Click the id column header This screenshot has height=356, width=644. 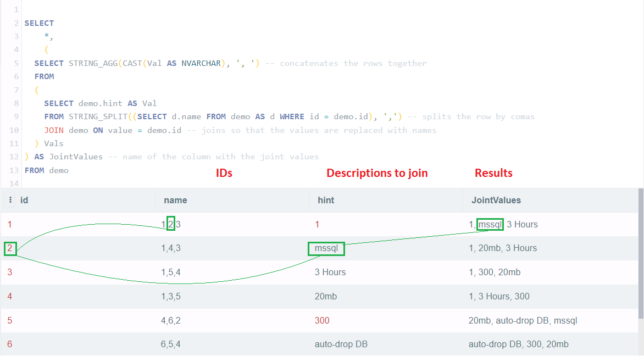(x=24, y=200)
